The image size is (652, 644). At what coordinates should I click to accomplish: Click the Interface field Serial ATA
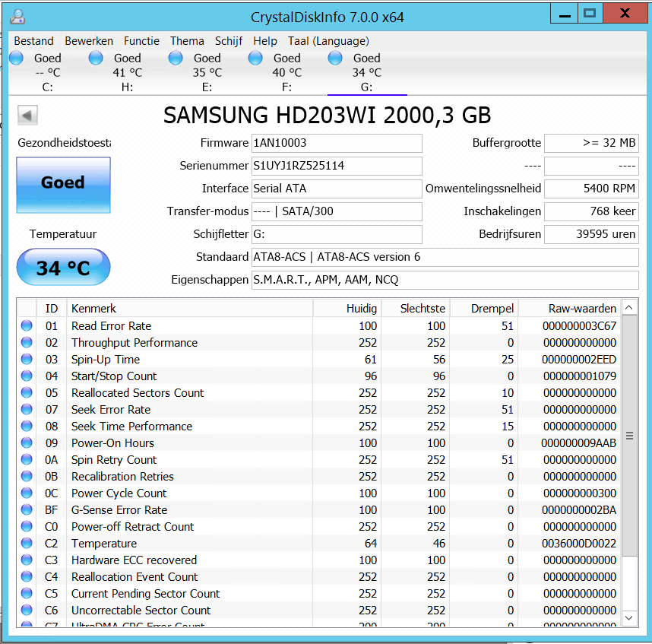[x=337, y=189]
